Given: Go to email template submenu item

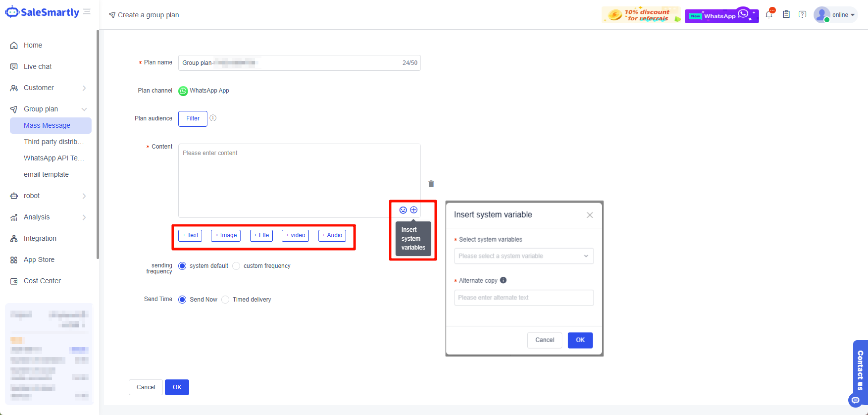Looking at the screenshot, I should (x=46, y=174).
